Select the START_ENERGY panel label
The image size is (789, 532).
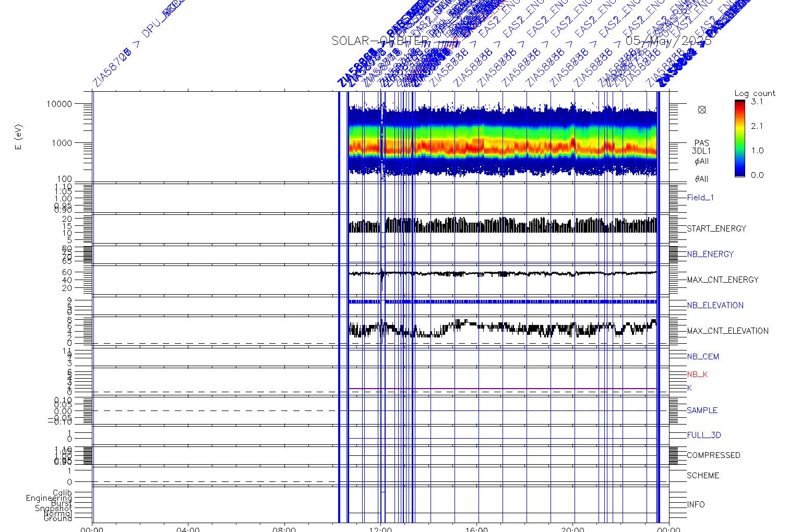(716, 228)
